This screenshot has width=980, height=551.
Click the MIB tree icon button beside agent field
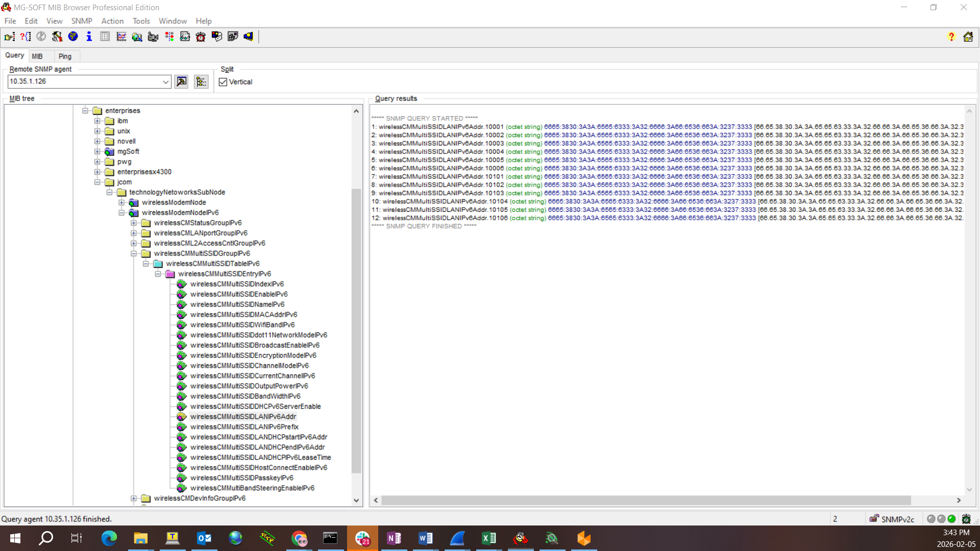(x=201, y=82)
